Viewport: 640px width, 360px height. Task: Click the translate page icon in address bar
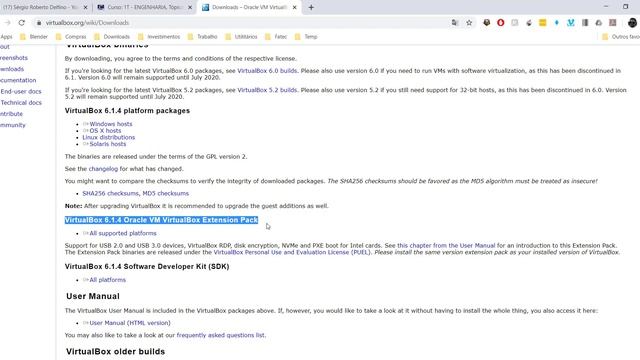[455, 23]
